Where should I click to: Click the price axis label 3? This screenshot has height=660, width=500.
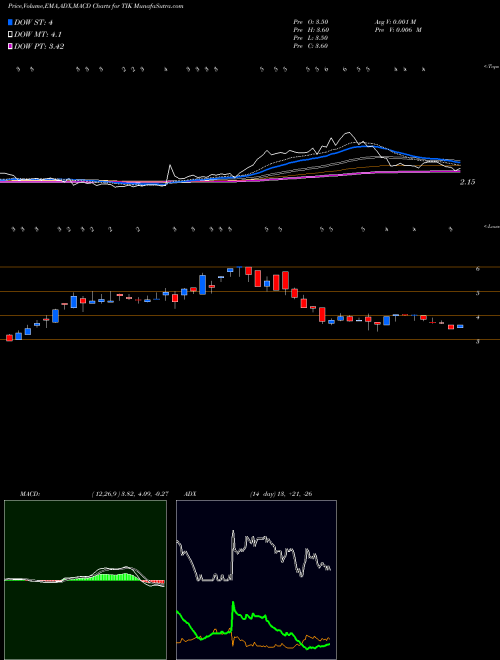coord(478,342)
